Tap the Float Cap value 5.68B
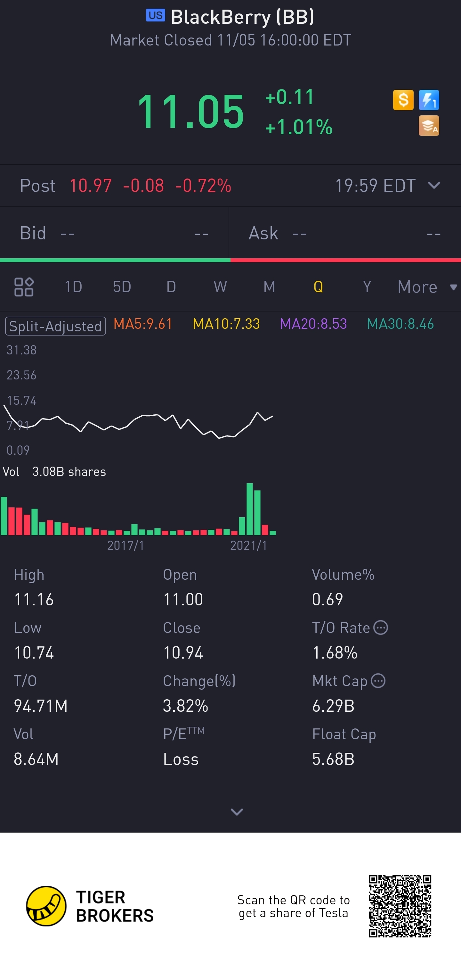 [333, 759]
